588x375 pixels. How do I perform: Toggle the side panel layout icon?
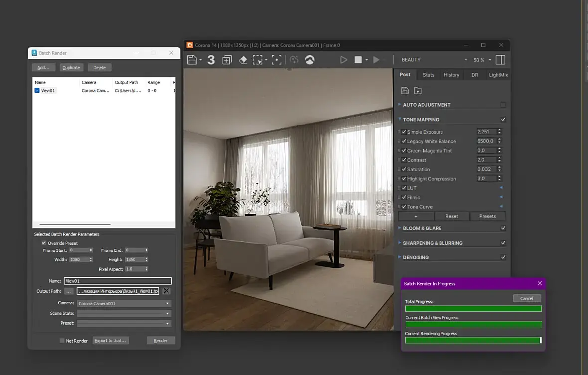click(x=500, y=60)
